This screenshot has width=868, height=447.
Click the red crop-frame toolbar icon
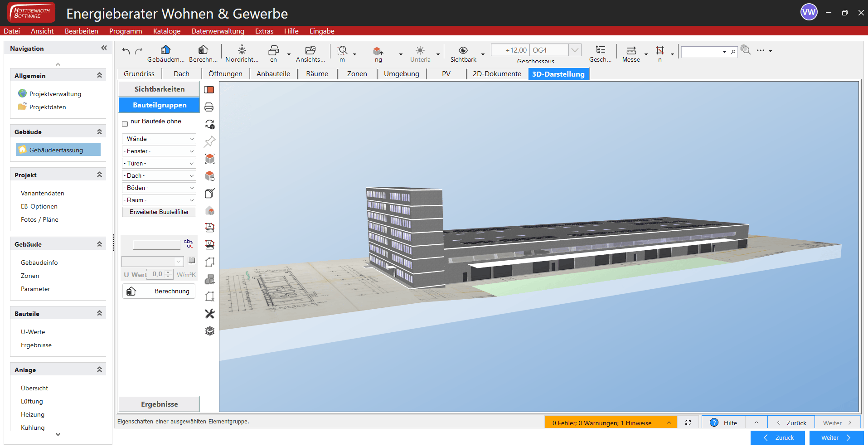click(x=660, y=50)
